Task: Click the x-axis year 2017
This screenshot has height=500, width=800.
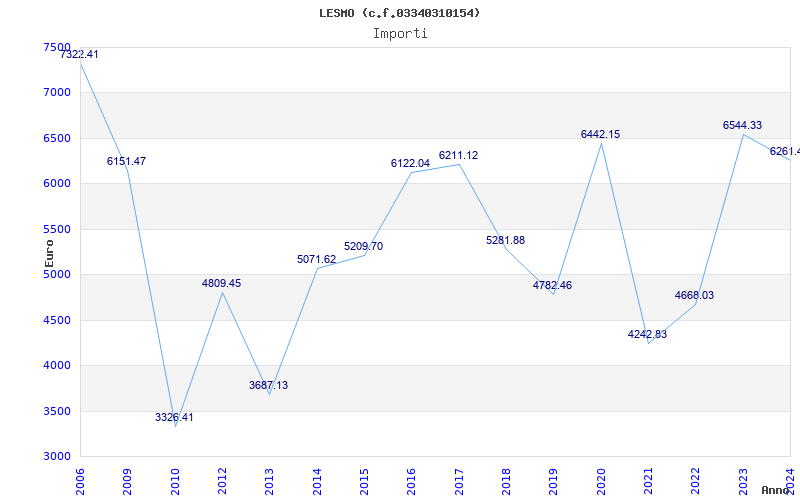Action: pos(459,482)
